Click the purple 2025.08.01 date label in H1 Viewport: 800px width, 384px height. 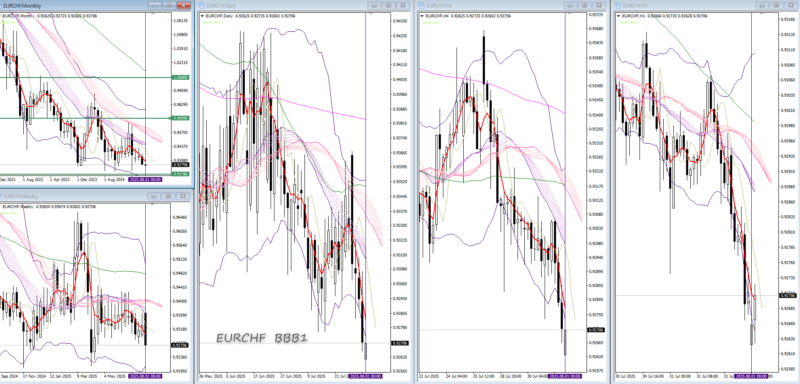(x=752, y=376)
